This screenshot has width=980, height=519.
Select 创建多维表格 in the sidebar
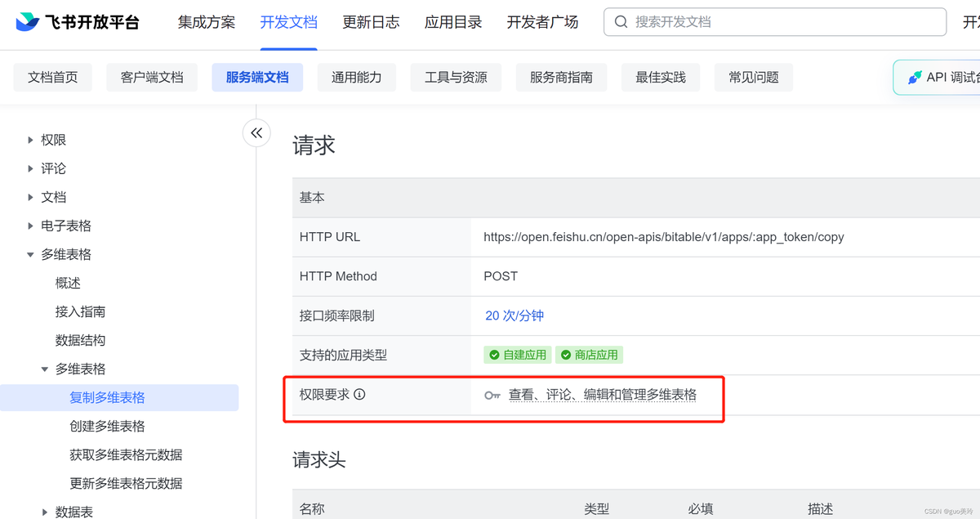pos(107,427)
